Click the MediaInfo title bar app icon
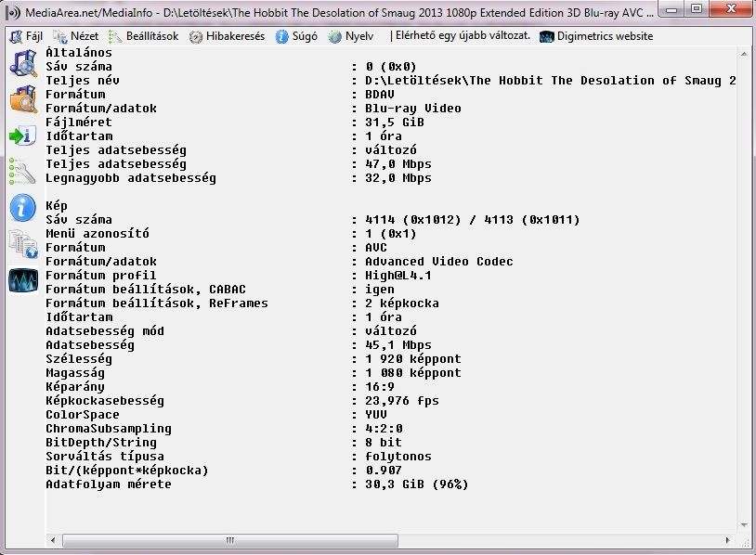This screenshot has width=756, height=555. pos(13,12)
